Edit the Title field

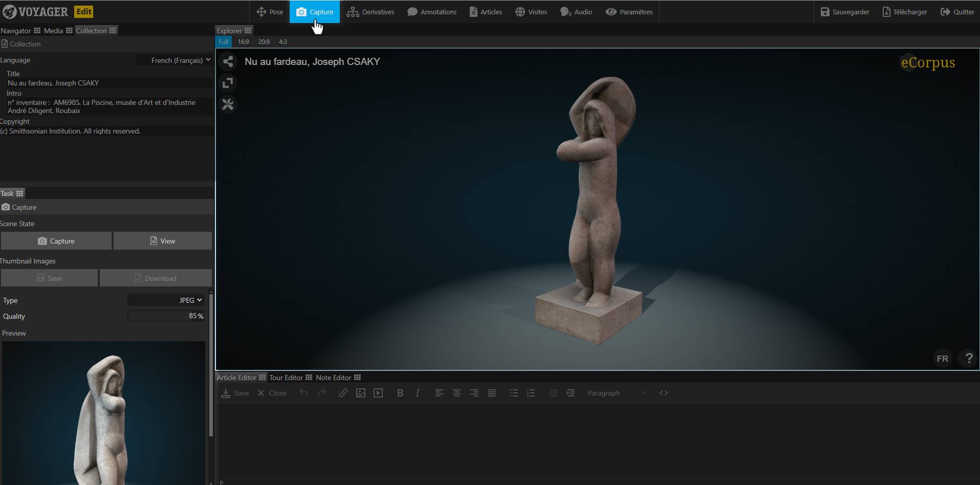[110, 83]
